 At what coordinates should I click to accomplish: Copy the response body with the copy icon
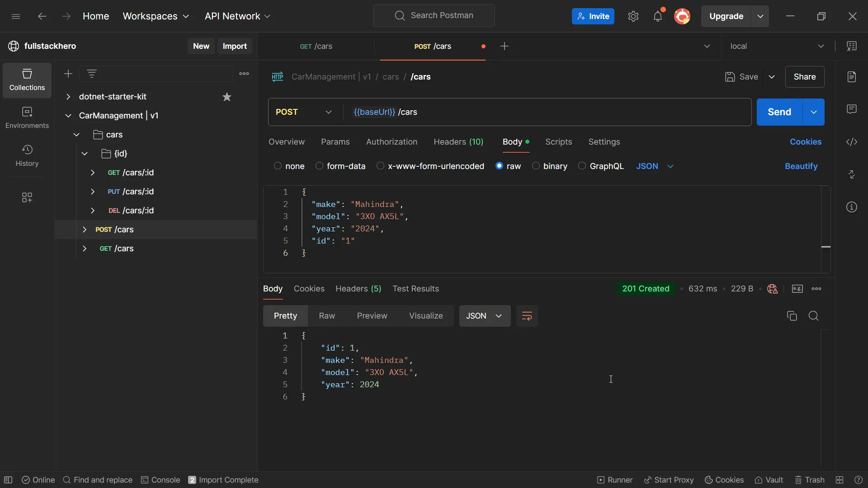pyautogui.click(x=792, y=316)
